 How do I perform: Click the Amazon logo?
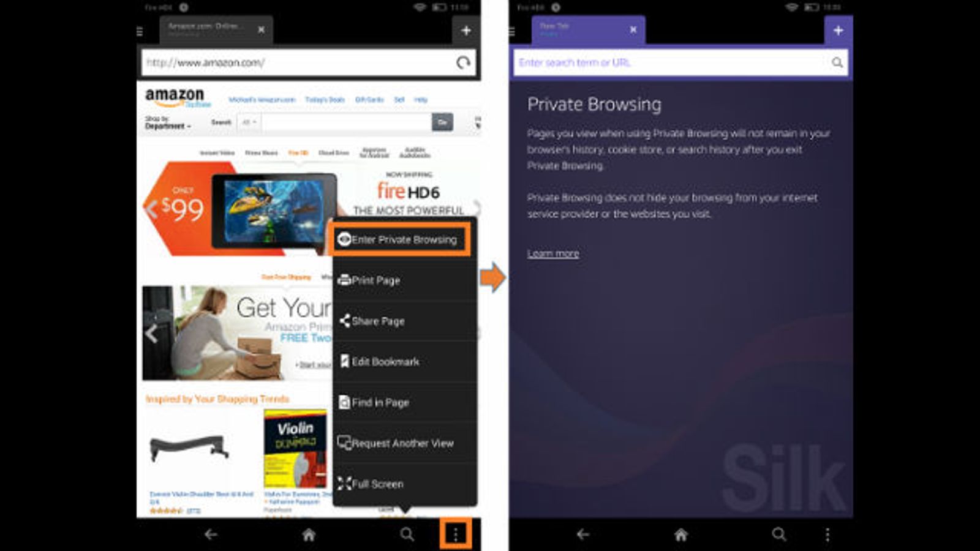pos(176,97)
